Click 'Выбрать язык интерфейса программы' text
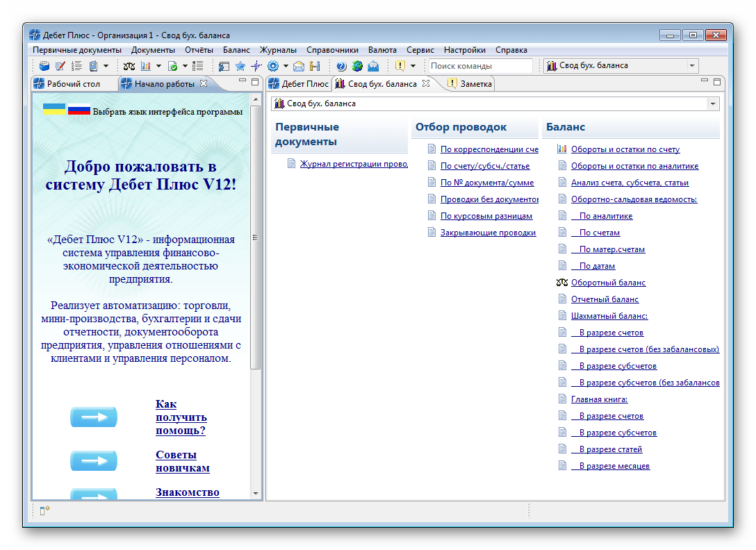The image size is (756, 550). coord(167,112)
